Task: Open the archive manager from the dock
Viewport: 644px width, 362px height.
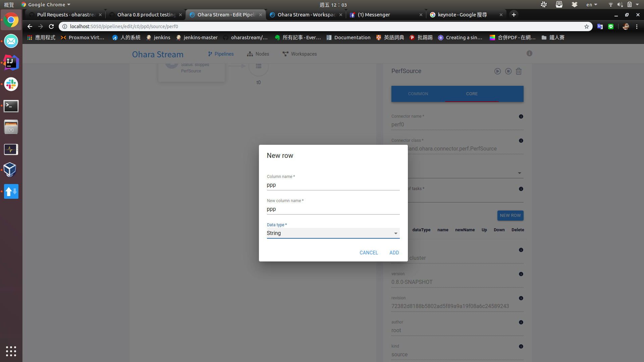Action: tap(11, 127)
